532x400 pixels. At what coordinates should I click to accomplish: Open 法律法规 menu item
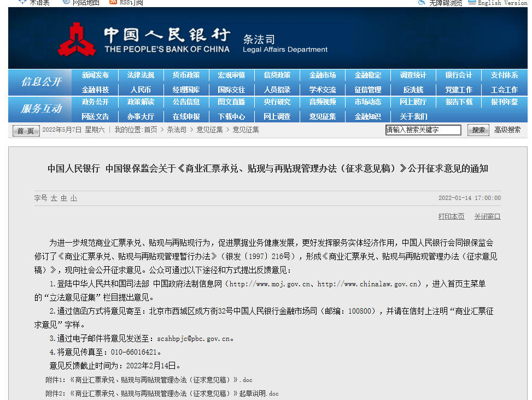141,75
